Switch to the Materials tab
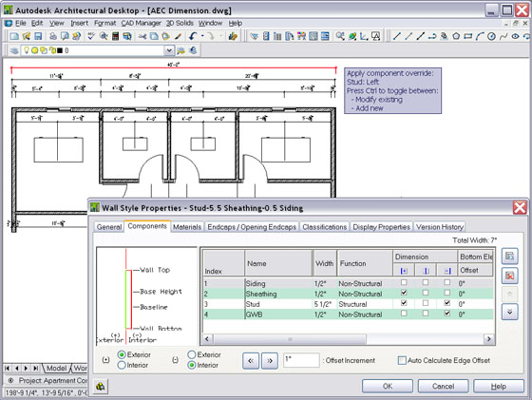 [x=187, y=227]
